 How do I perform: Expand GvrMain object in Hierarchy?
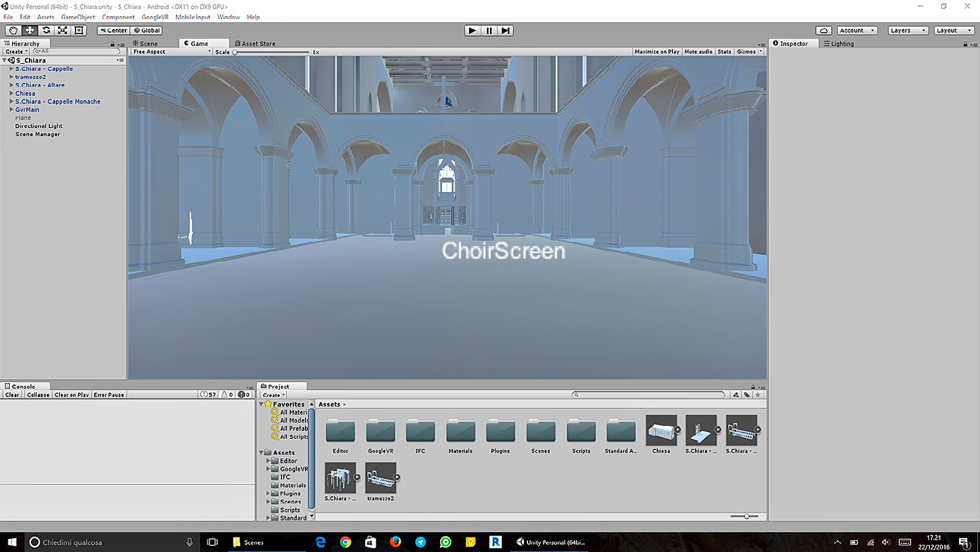(x=11, y=110)
